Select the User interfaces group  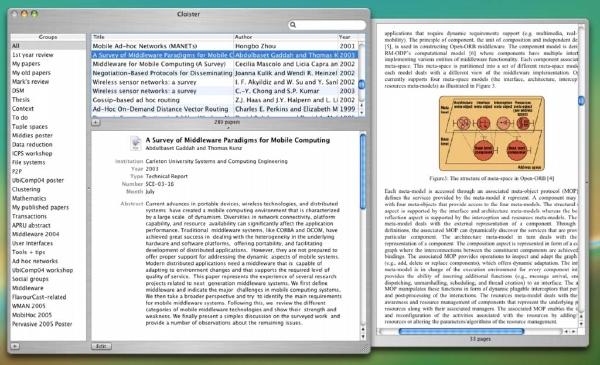tap(48, 243)
